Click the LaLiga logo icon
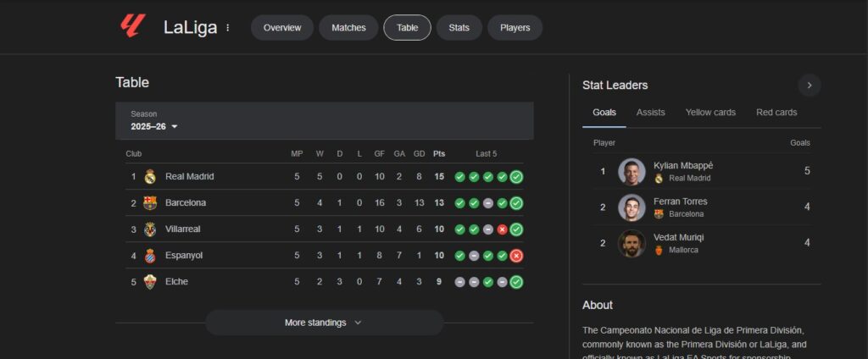 click(132, 27)
